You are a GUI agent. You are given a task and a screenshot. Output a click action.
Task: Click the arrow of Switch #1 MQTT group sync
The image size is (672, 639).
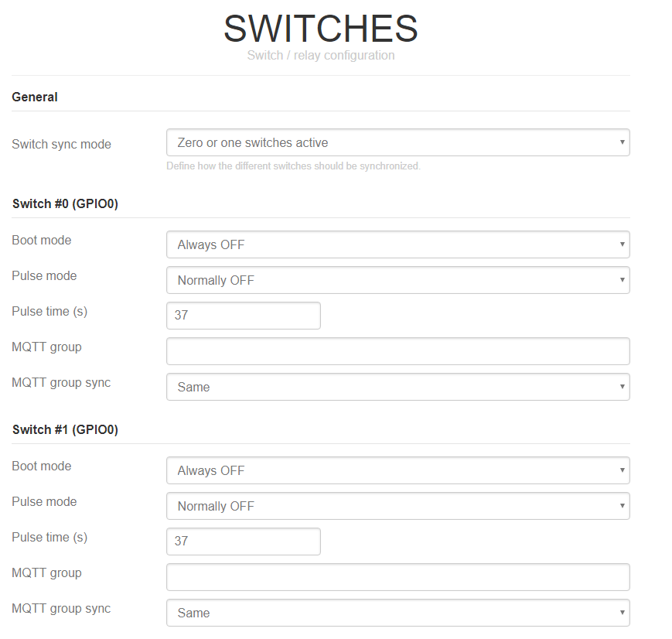(622, 613)
